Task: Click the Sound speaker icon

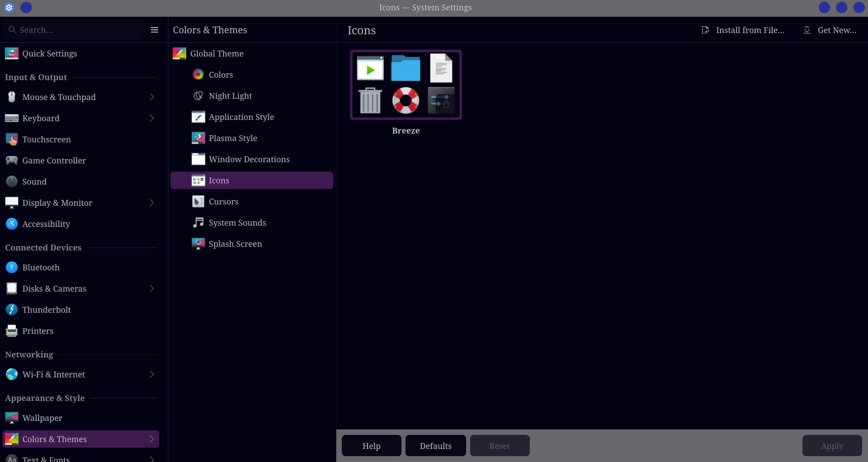Action: pos(12,181)
